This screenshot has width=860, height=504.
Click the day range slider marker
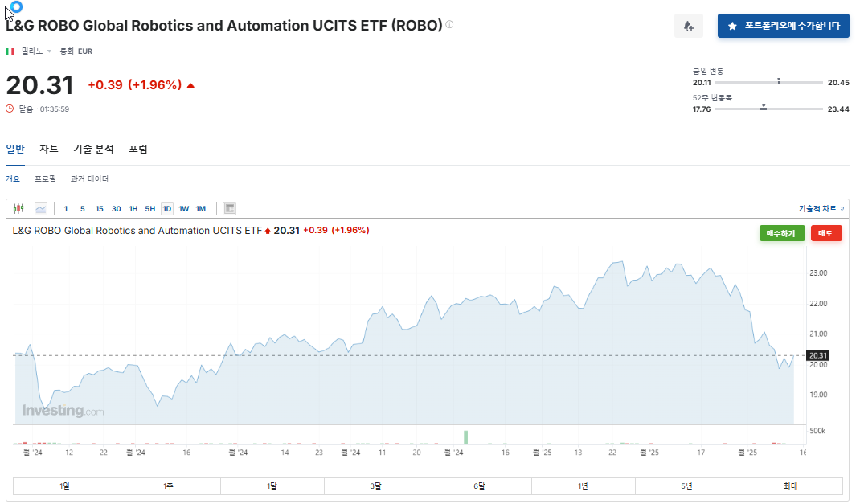[778, 81]
